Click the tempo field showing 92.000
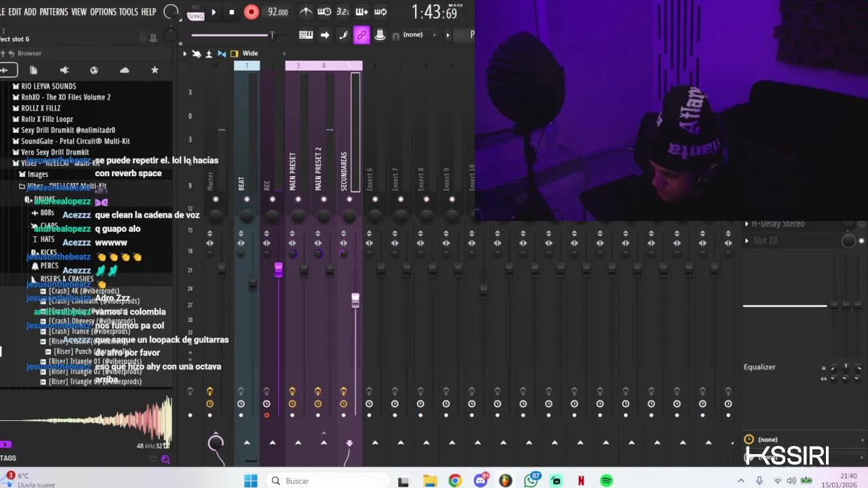This screenshot has width=868, height=488. [277, 12]
